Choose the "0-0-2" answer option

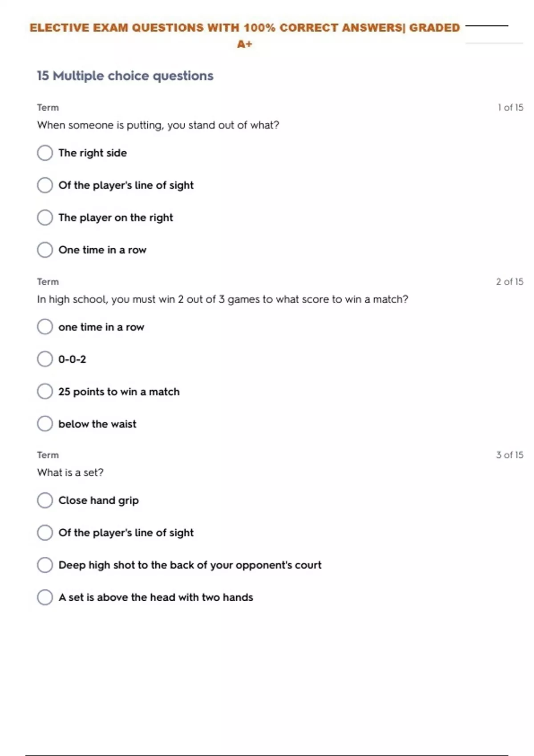click(45, 359)
